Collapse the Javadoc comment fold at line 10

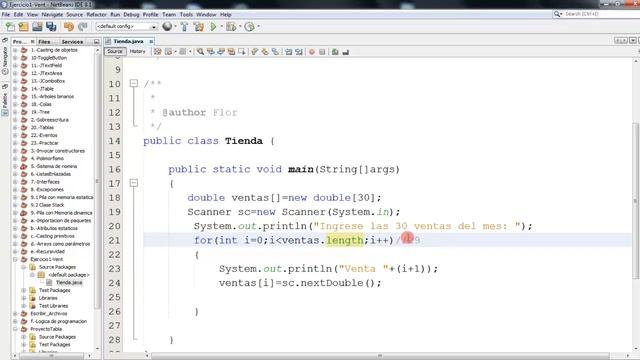coord(133,83)
